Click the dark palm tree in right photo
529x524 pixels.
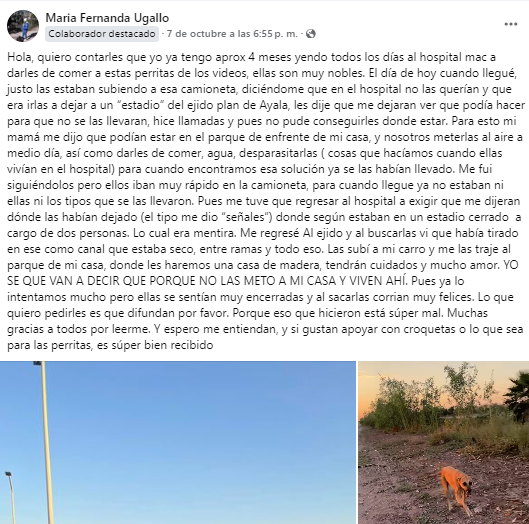point(517,396)
